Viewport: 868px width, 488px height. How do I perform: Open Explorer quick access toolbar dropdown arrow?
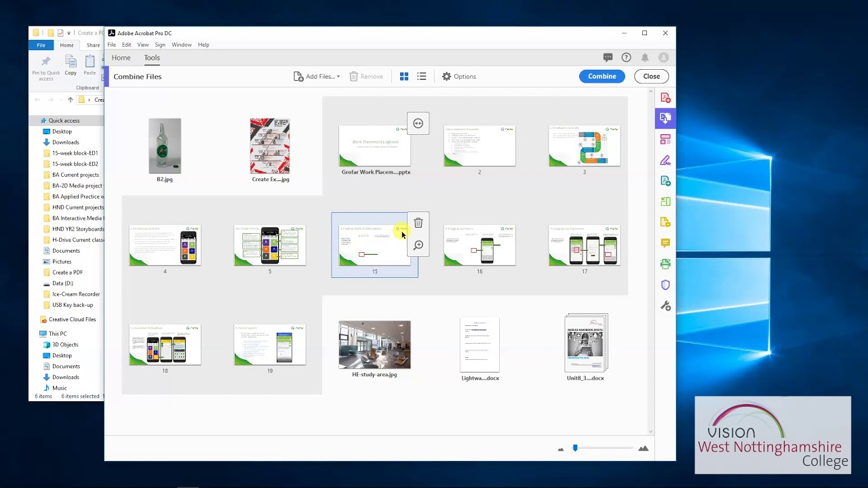click(x=68, y=33)
